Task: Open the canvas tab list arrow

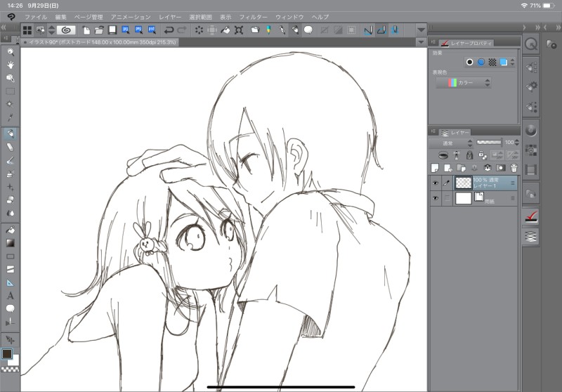Action: [x=421, y=42]
